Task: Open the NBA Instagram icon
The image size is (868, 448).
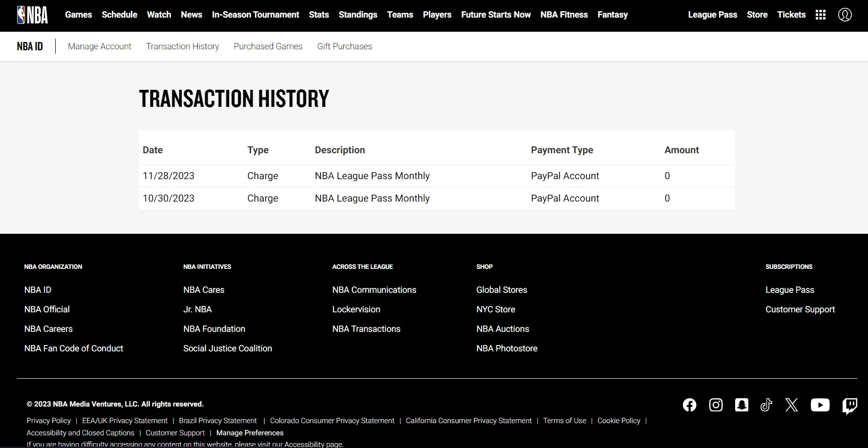Action: 716,405
